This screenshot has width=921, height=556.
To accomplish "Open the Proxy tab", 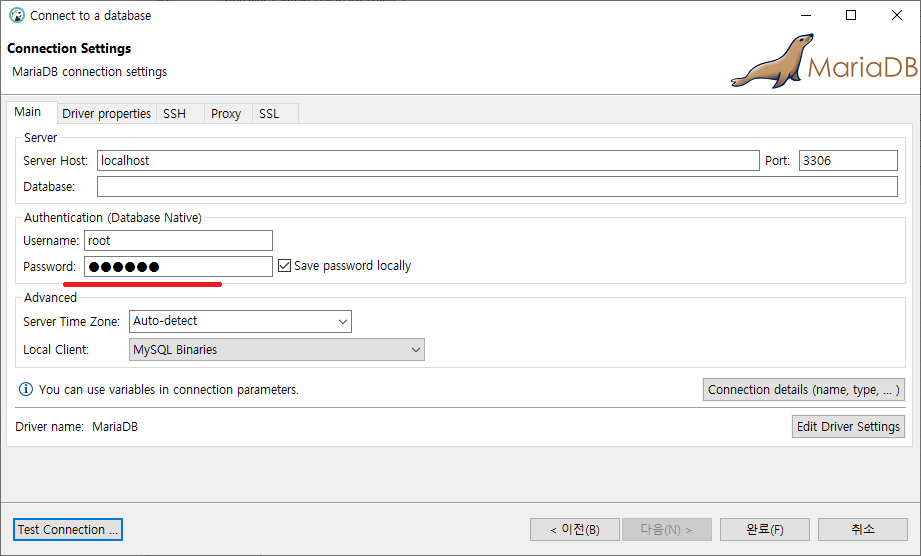I will (226, 113).
